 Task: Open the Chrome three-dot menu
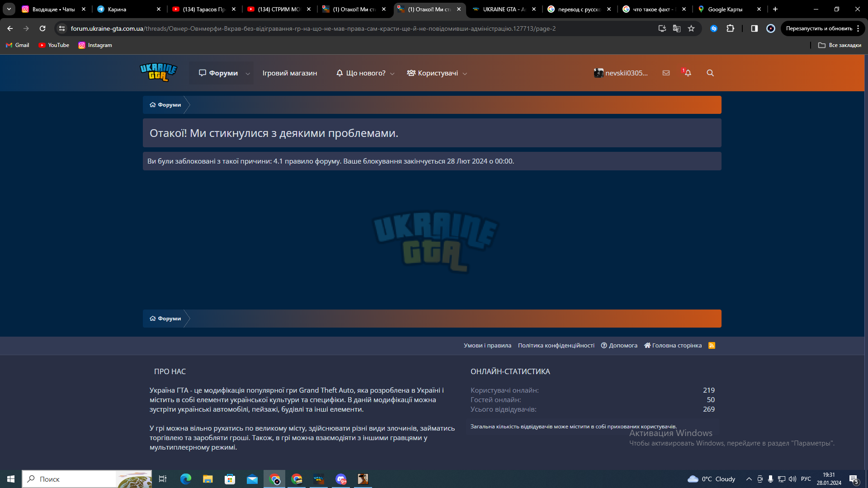click(x=858, y=28)
